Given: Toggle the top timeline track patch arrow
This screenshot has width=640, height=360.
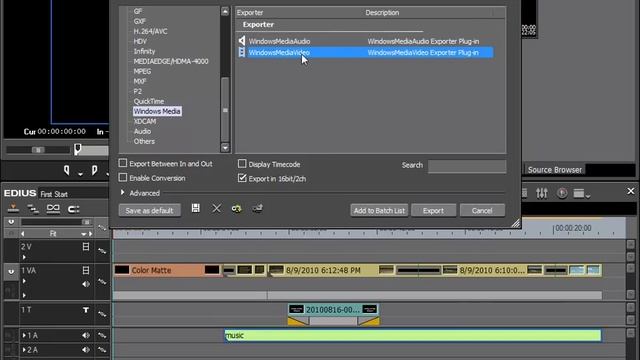Looking at the screenshot, I should [11, 222].
